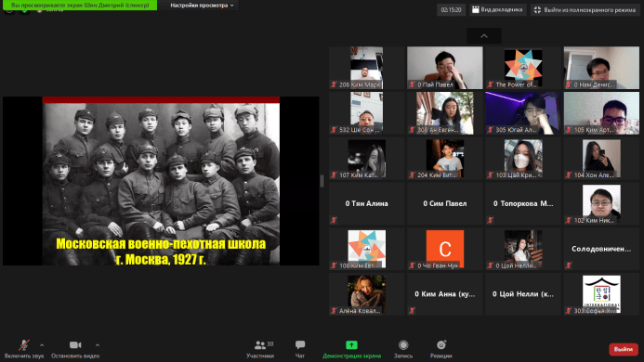Click muted mic icon on 532 Ше Сон
Image resolution: width=644 pixels, height=362 pixels.
[x=334, y=130]
